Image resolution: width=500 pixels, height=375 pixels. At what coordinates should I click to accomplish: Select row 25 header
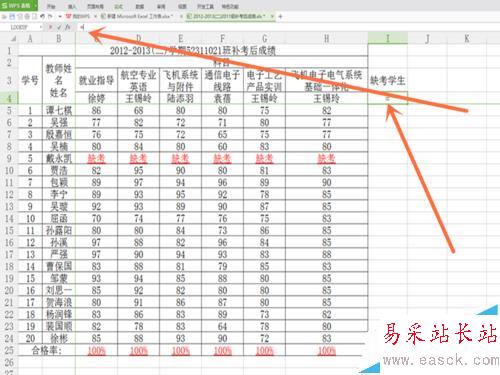[9, 350]
